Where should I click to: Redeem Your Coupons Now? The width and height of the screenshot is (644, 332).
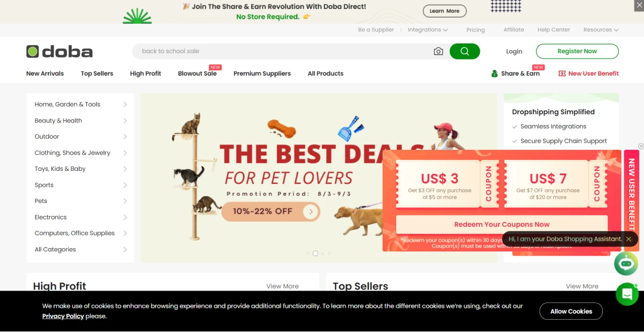(x=502, y=225)
